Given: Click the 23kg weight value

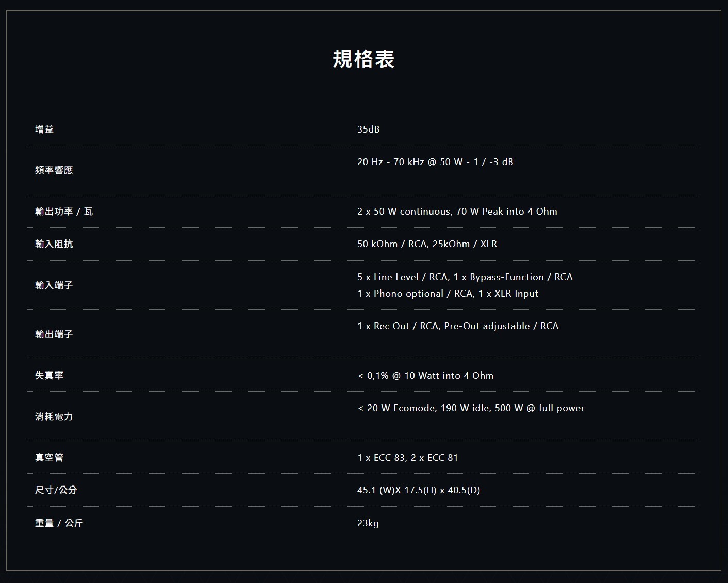Looking at the screenshot, I should [368, 523].
